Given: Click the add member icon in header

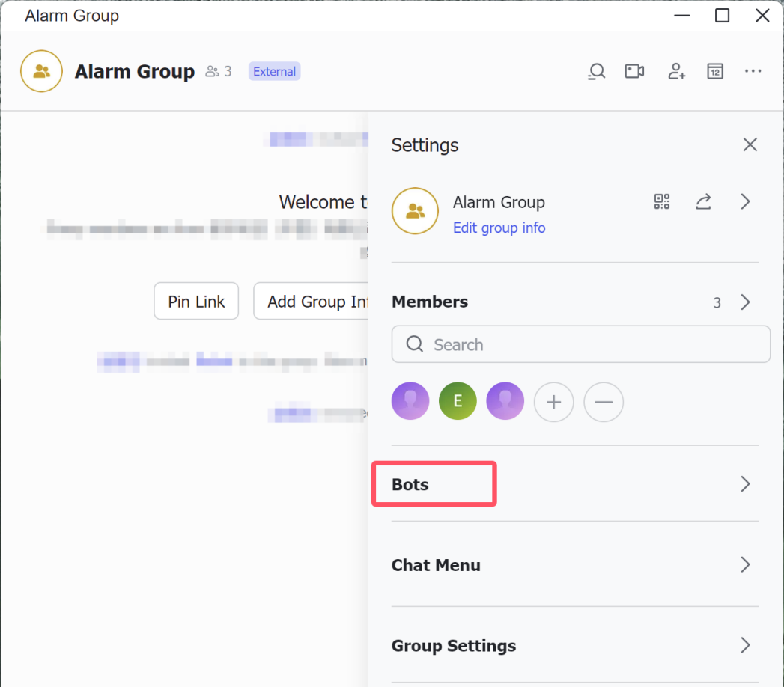Looking at the screenshot, I should click(676, 72).
